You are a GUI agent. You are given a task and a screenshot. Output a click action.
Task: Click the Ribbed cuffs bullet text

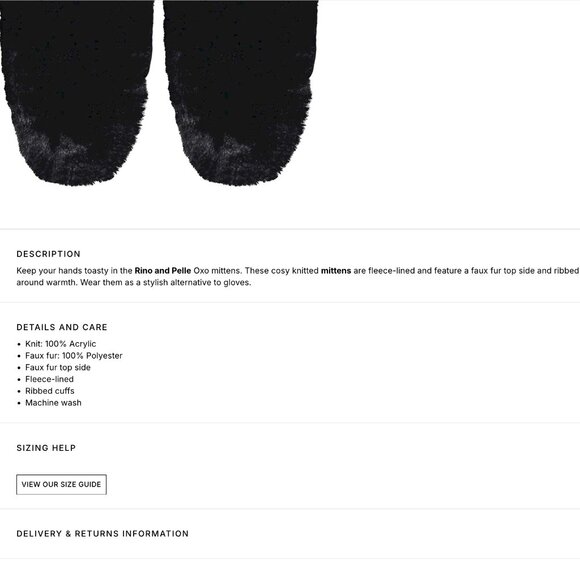50,391
